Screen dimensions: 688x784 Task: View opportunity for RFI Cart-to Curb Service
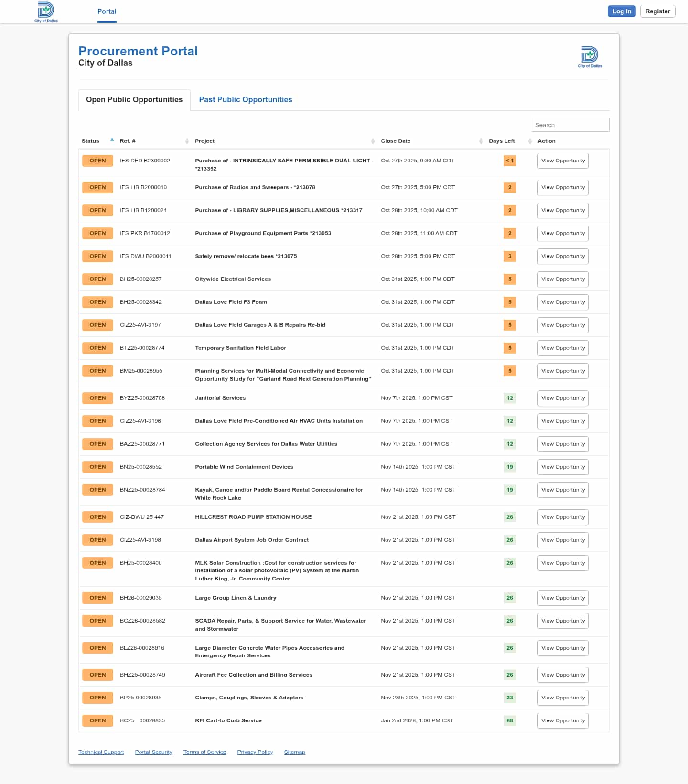coord(563,720)
